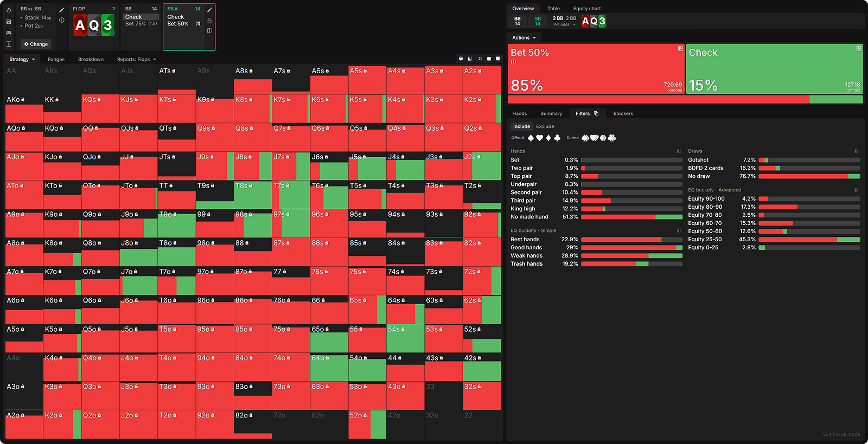868x444 pixels.
Task: Open the Strategy dropdown arrow
Action: tap(33, 60)
